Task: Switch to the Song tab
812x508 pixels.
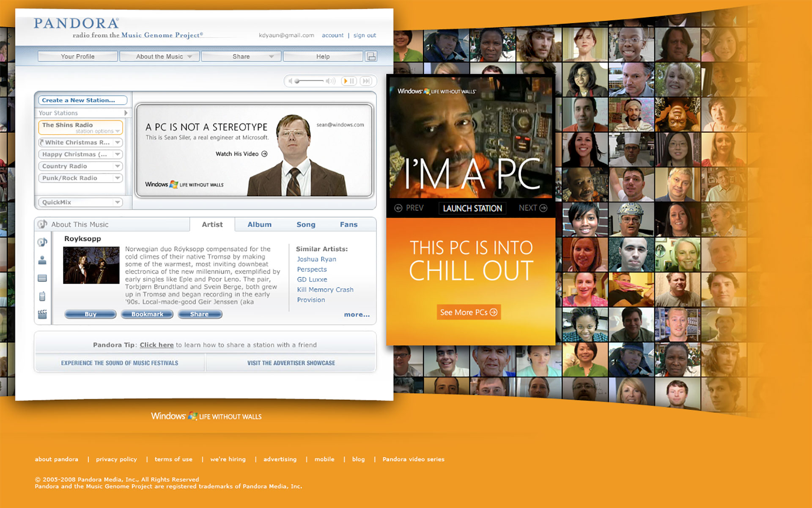Action: (306, 224)
